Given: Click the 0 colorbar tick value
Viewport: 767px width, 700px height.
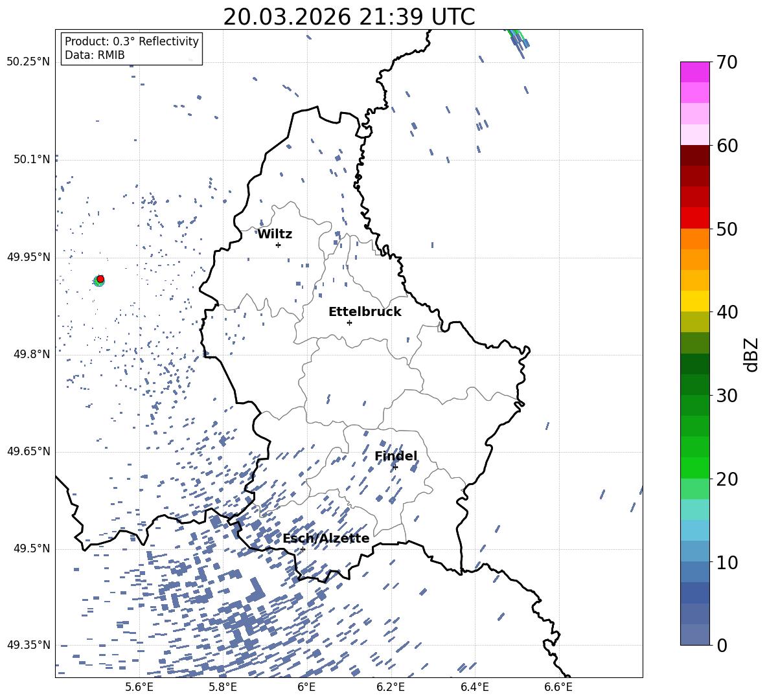Looking at the screenshot, I should (722, 646).
